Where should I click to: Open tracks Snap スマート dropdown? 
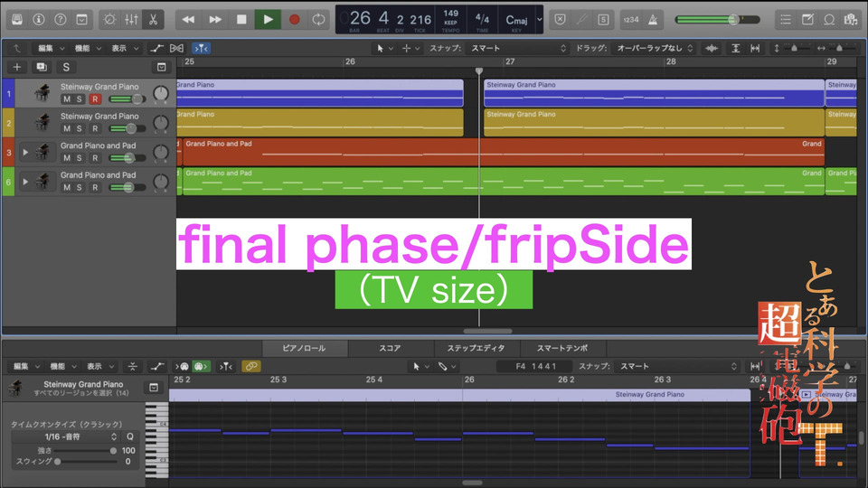click(518, 48)
